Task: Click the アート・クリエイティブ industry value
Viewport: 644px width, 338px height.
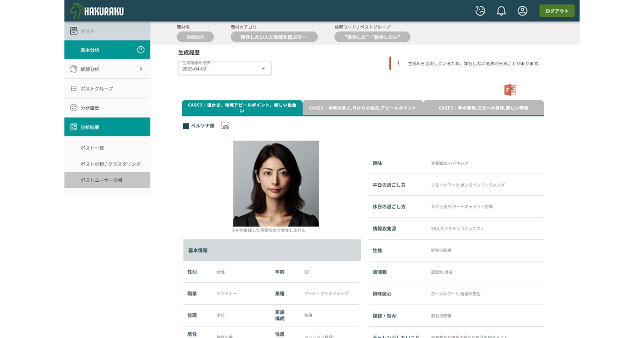Action: click(326, 293)
